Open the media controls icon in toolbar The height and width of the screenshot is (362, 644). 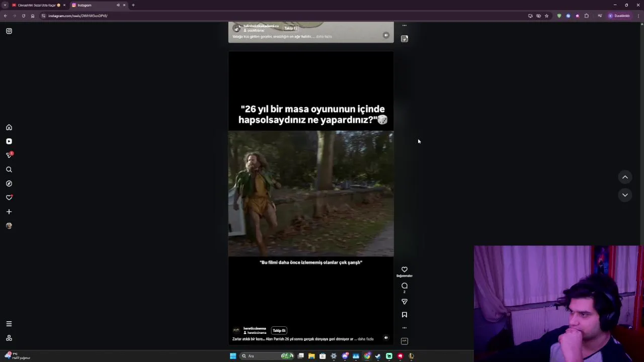[x=600, y=16]
